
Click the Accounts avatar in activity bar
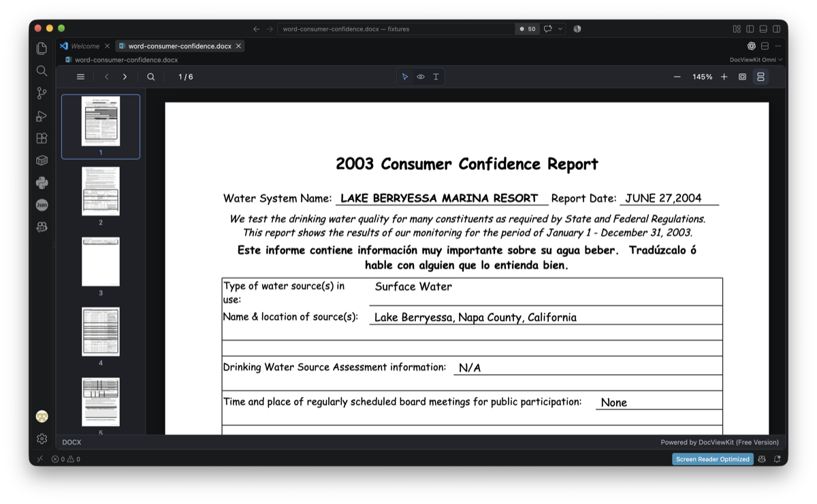tap(42, 416)
